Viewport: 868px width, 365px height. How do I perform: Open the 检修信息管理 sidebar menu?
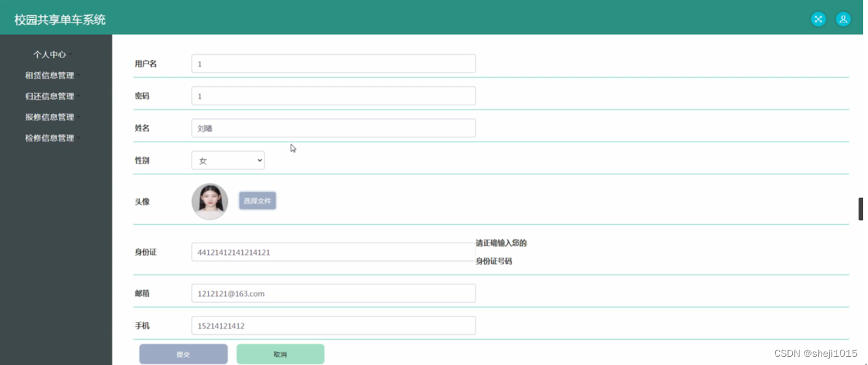[x=53, y=138]
